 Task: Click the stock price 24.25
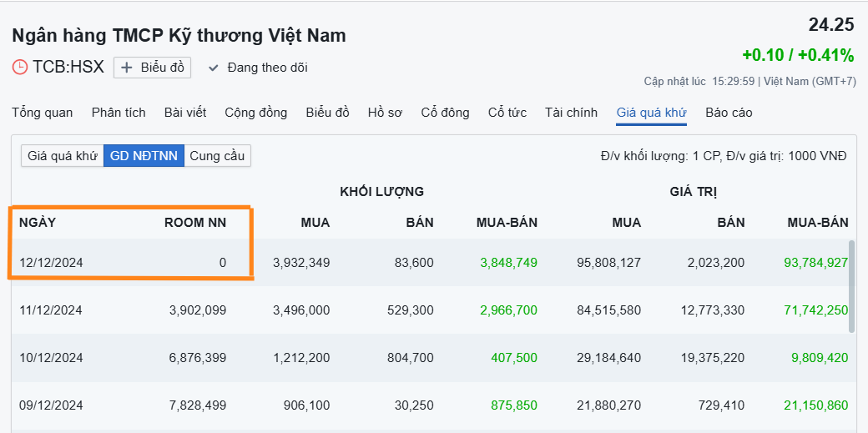pyautogui.click(x=831, y=25)
